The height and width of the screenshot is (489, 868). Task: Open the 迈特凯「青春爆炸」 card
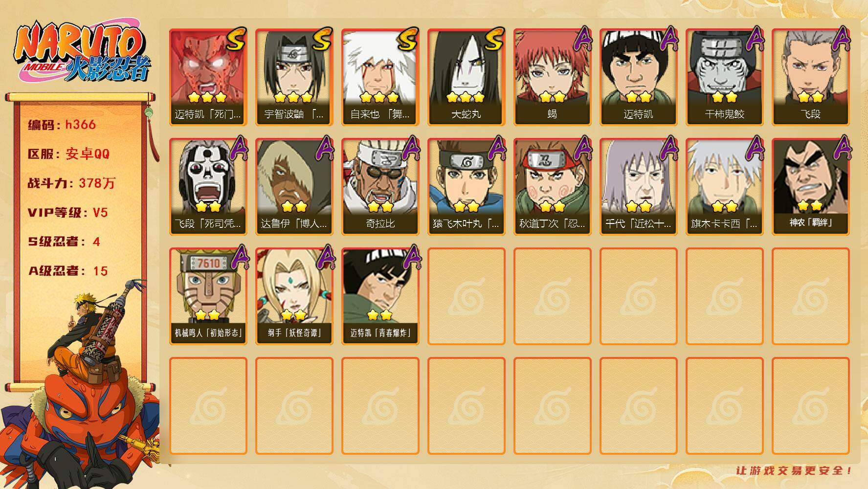tap(380, 296)
